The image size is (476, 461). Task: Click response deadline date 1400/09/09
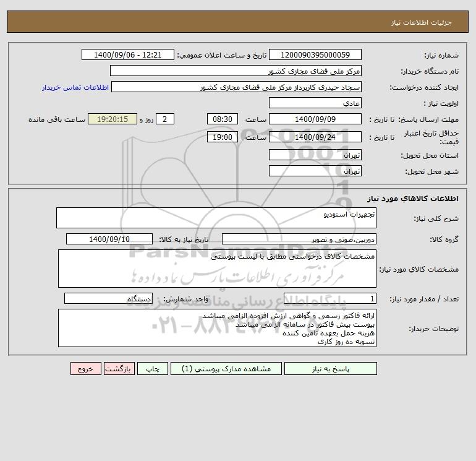(315, 119)
